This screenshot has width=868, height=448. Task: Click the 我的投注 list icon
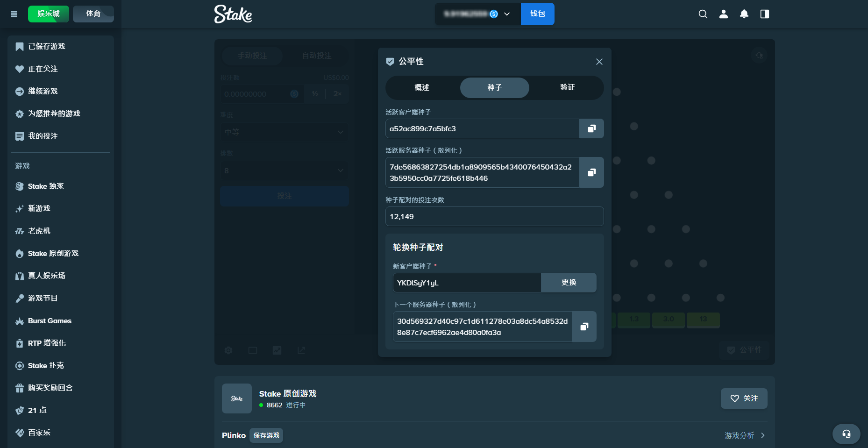coord(20,136)
